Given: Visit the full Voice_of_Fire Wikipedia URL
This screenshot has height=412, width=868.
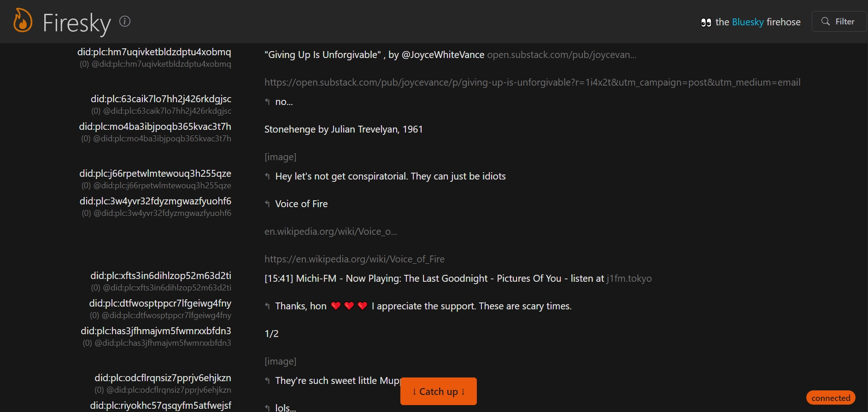Looking at the screenshot, I should [x=354, y=259].
